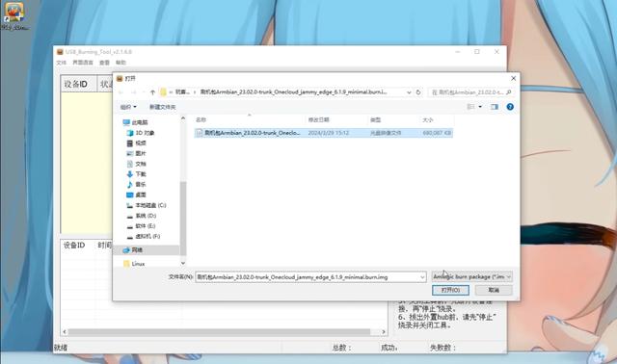Close the 打开 dialog
This screenshot has width=617, height=364.
tap(513, 79)
